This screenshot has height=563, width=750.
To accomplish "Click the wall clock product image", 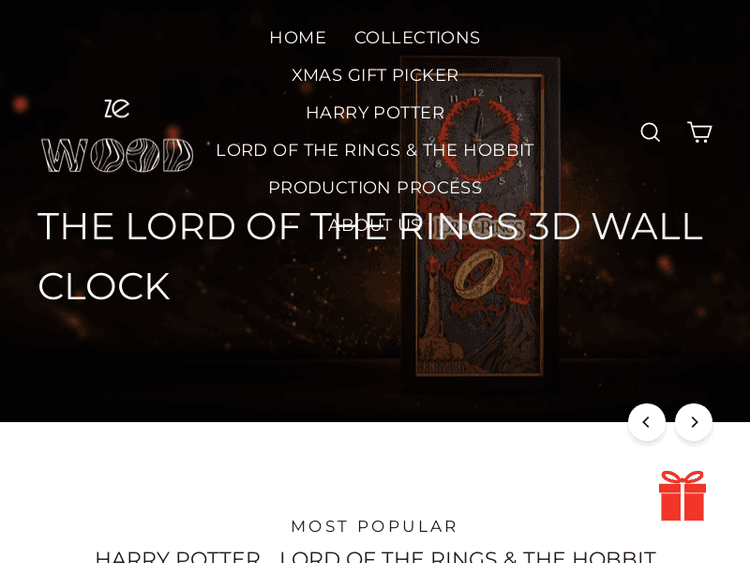I will (x=480, y=220).
